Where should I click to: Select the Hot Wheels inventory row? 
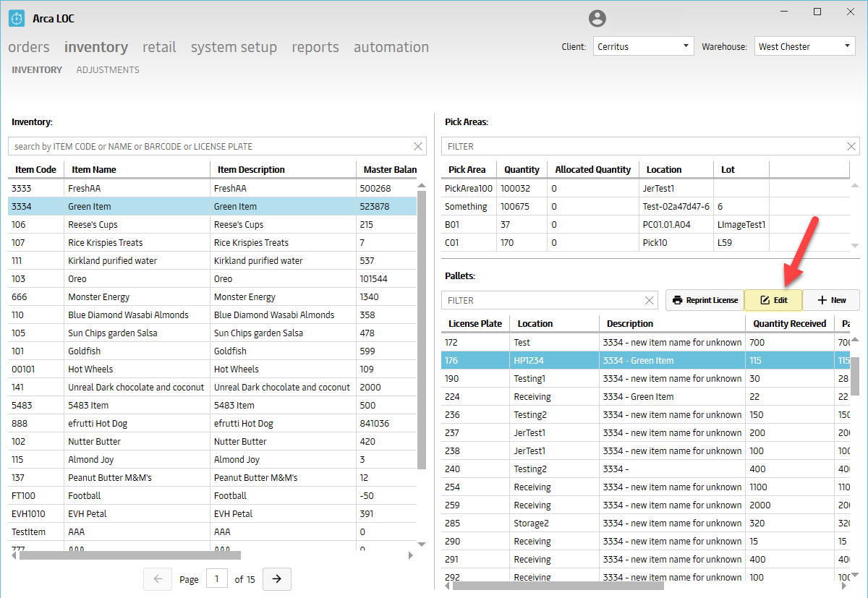(213, 369)
